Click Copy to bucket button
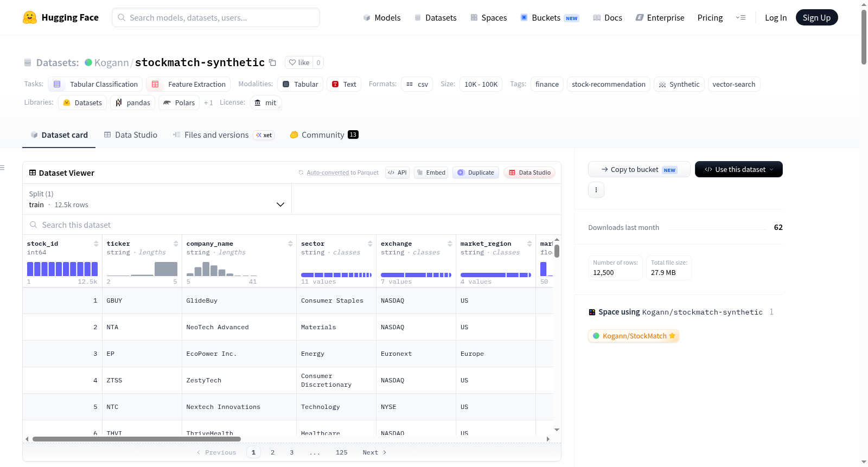Viewport: 868px width, 467px height. [x=639, y=169]
